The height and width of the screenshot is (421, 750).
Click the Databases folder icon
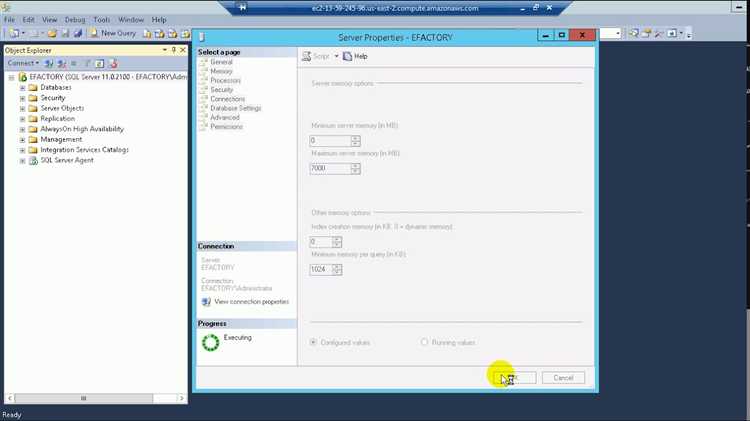coord(33,88)
